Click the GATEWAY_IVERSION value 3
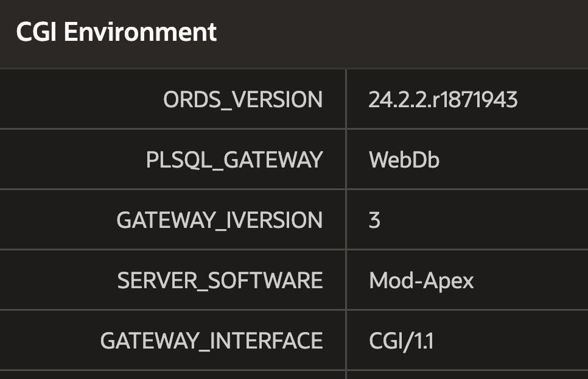588x379 pixels. 374,220
